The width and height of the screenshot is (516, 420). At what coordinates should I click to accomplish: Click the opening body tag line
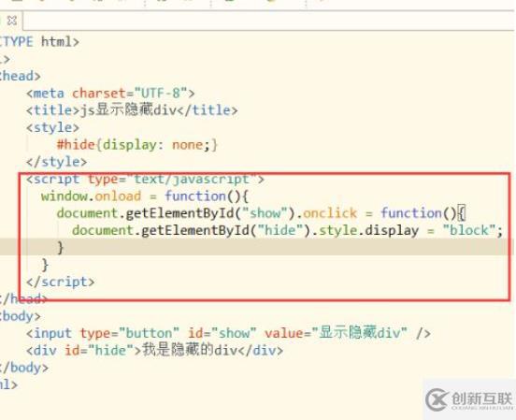21,316
